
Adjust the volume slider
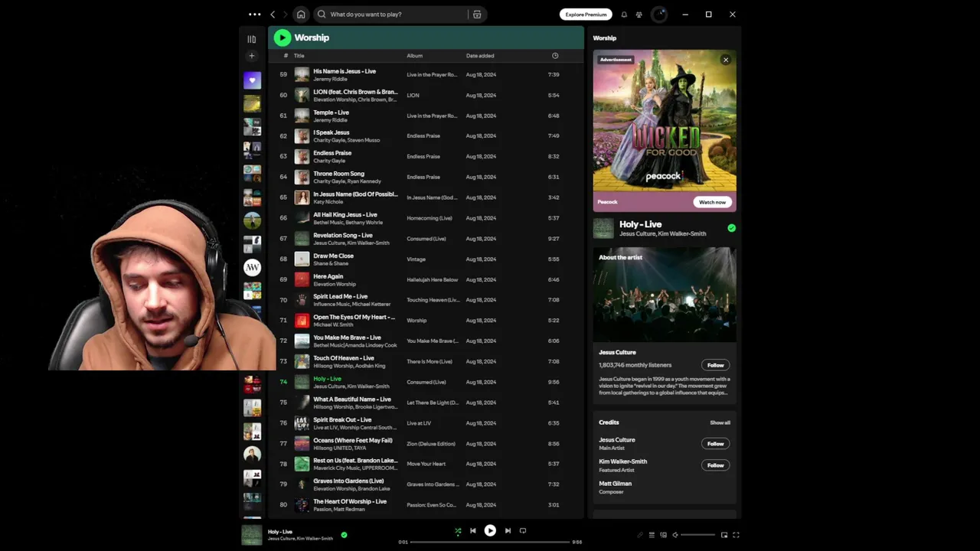point(697,535)
